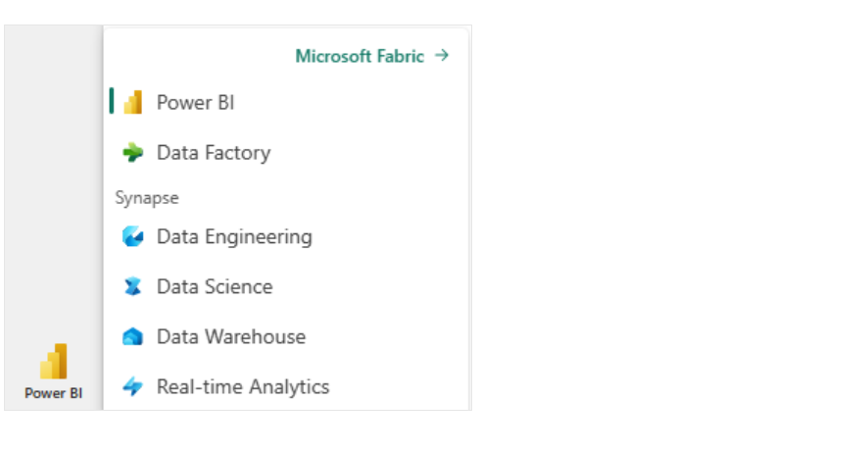Click the arrow beside Microsoft Fabric
The width and height of the screenshot is (868, 451).
(x=442, y=56)
